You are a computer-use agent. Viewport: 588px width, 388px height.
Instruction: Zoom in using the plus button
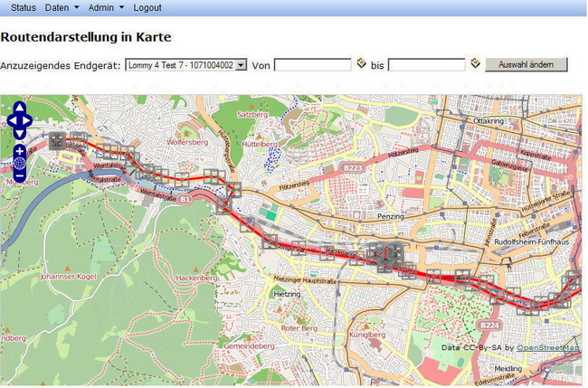(x=20, y=151)
